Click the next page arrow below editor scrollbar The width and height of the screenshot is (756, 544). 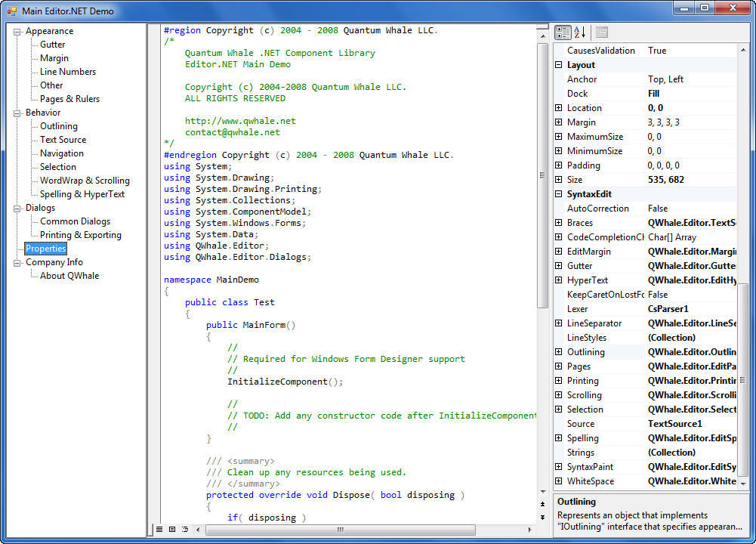pos(542,517)
